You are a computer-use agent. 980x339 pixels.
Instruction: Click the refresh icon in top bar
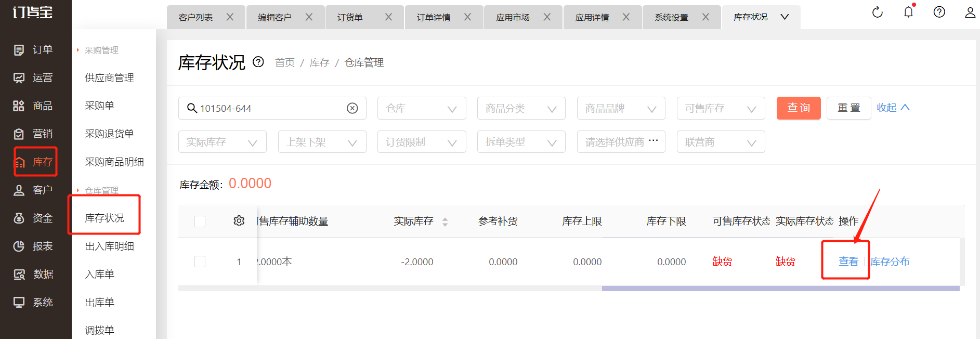coord(877,12)
